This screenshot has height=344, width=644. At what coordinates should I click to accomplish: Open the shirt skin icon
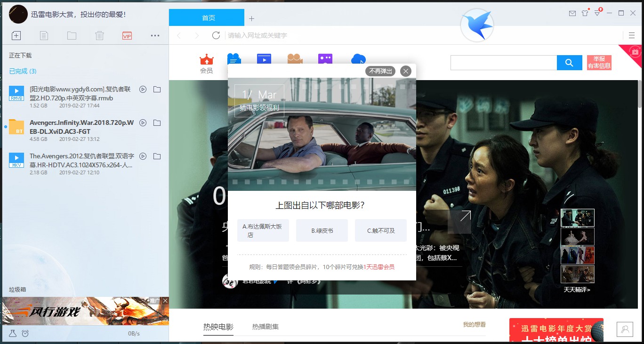point(585,13)
